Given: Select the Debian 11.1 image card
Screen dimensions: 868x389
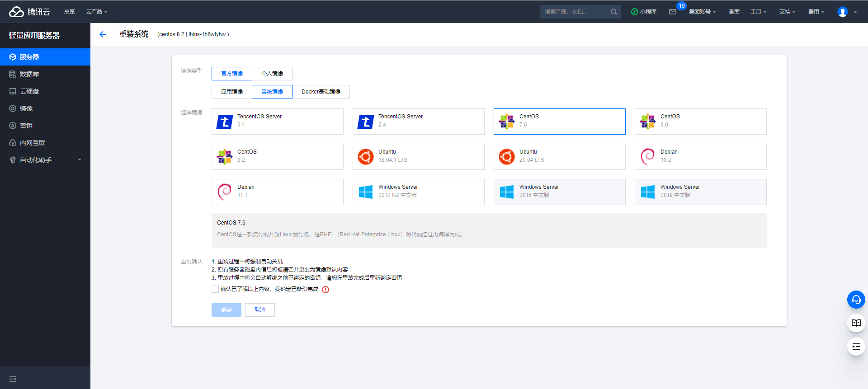Looking at the screenshot, I should click(278, 192).
